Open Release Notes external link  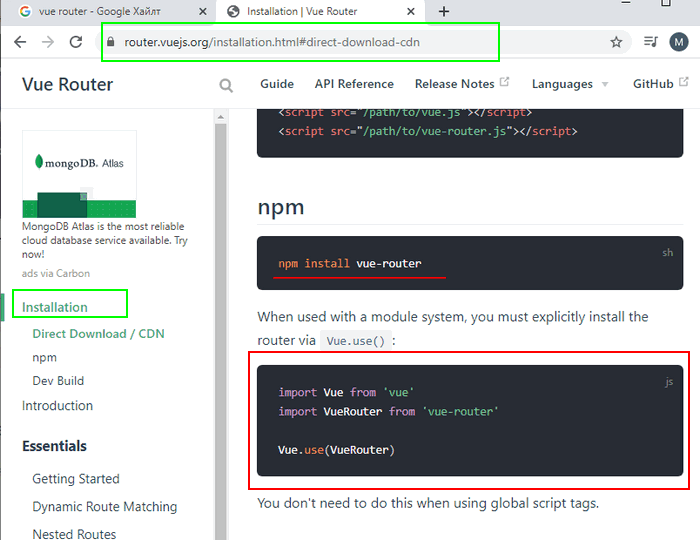click(462, 84)
